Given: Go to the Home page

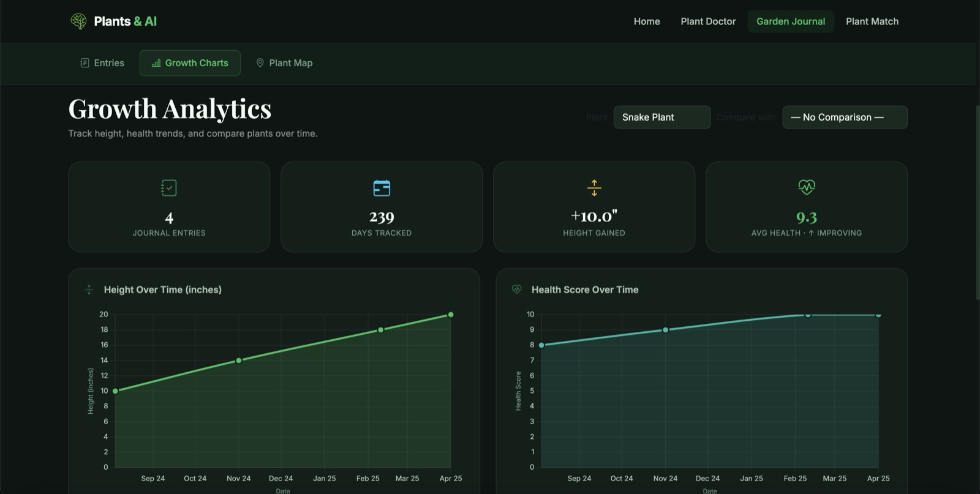Looking at the screenshot, I should 647,21.
